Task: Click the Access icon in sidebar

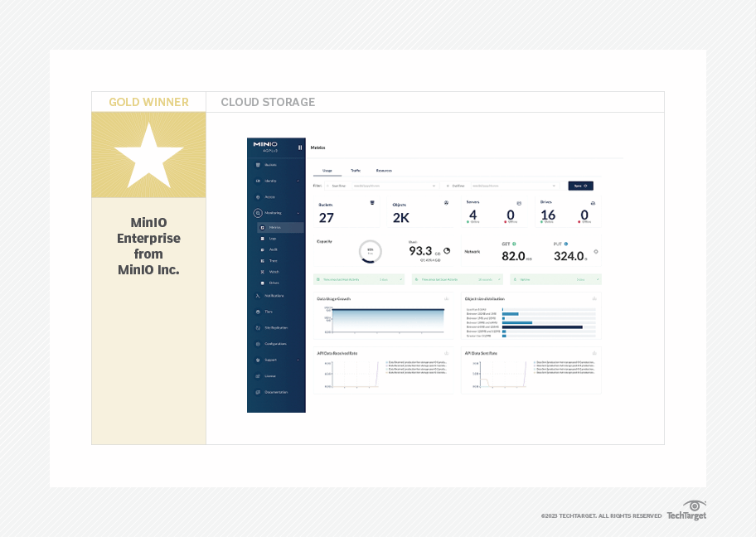Action: coord(258,196)
